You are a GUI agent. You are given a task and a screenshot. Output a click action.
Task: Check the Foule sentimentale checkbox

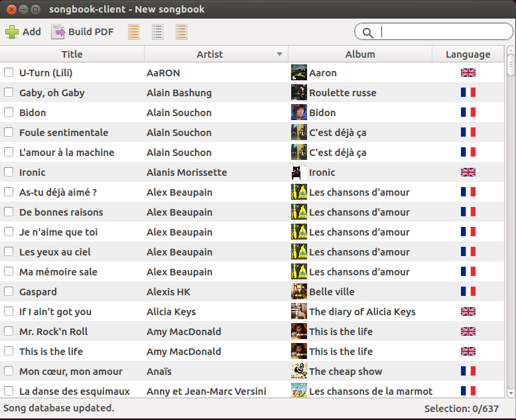pyautogui.click(x=9, y=132)
